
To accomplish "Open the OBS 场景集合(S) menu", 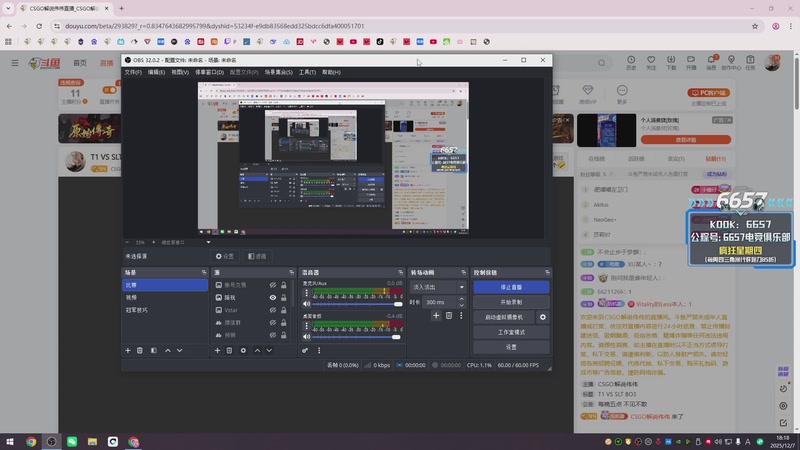I will [279, 72].
